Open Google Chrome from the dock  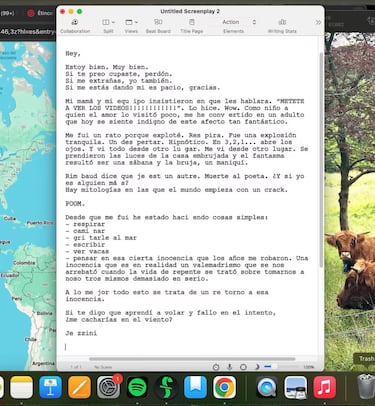tap(224, 387)
